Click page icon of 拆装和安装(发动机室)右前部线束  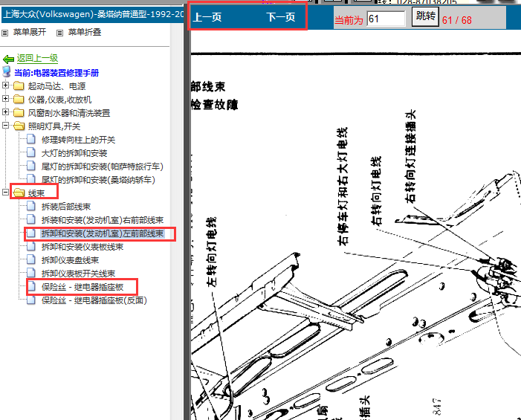[31, 219]
